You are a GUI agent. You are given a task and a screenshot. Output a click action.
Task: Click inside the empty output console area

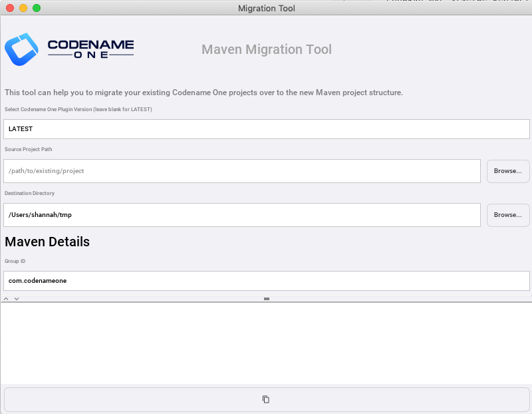pyautogui.click(x=266, y=343)
